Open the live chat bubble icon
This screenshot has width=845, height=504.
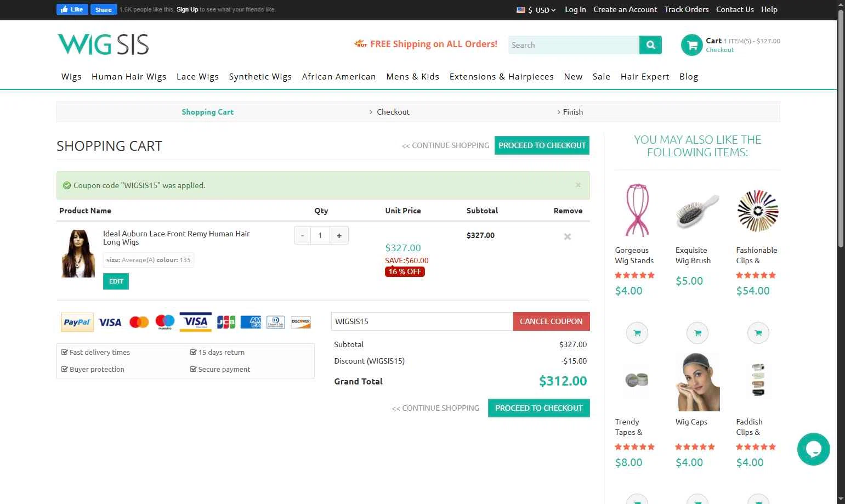(x=813, y=449)
